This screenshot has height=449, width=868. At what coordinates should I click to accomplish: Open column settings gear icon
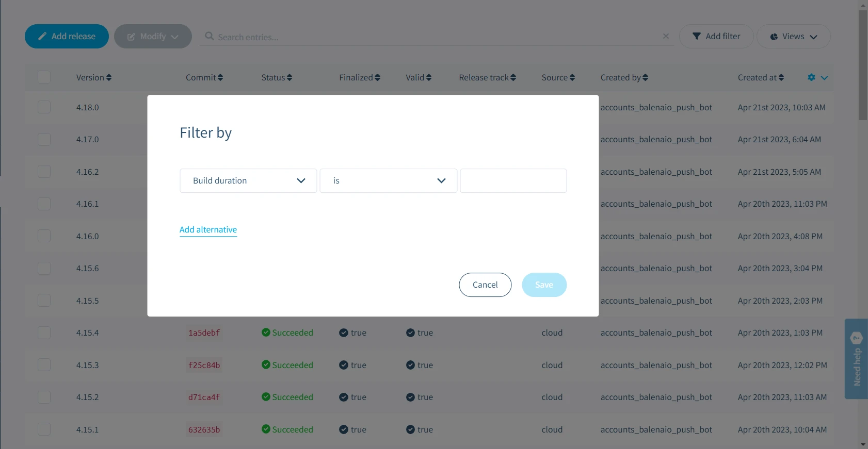pos(812,77)
